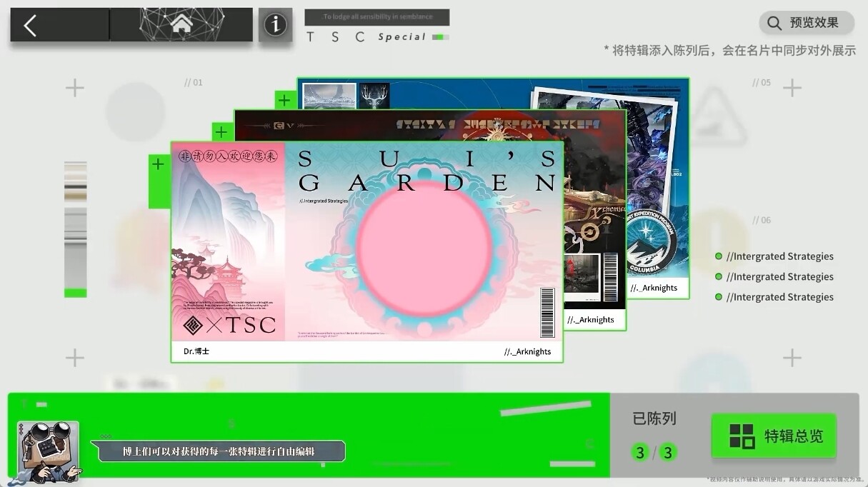
Task: Click the vertical slider with green end
Action: 75,229
